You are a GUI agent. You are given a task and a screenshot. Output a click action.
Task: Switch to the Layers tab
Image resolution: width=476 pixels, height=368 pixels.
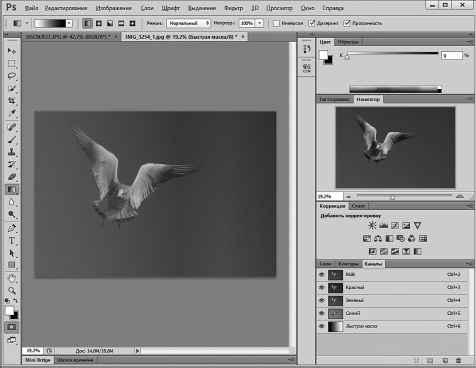(x=325, y=264)
